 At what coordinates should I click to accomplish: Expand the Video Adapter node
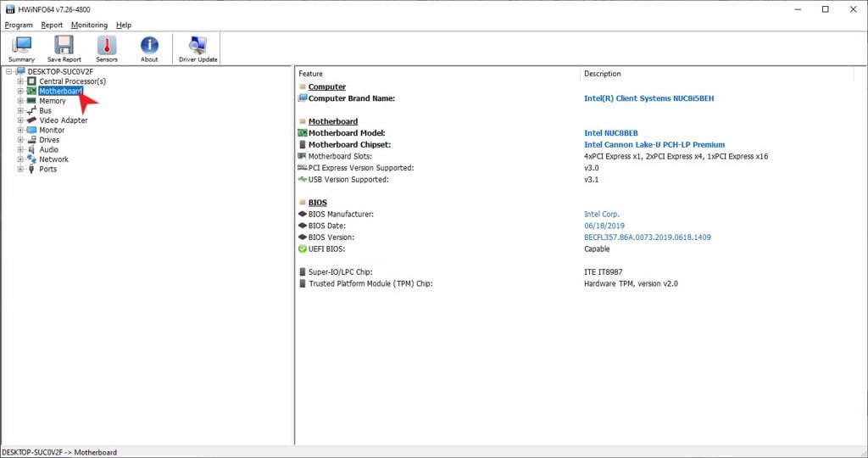[x=20, y=120]
